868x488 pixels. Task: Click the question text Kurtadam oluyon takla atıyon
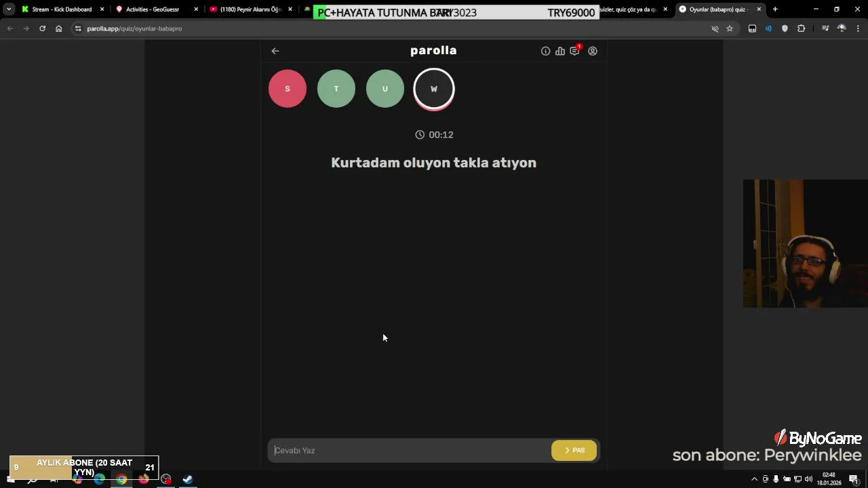click(433, 163)
